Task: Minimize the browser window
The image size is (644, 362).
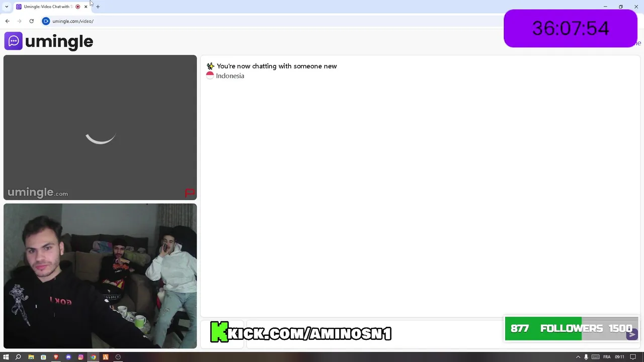Action: click(x=605, y=7)
